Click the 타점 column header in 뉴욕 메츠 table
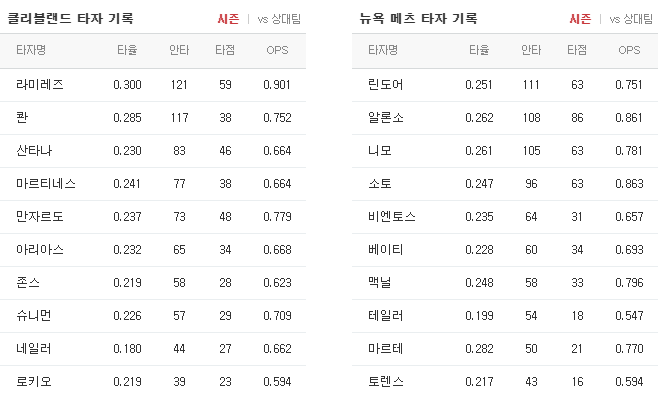The image size is (658, 405). click(x=577, y=50)
